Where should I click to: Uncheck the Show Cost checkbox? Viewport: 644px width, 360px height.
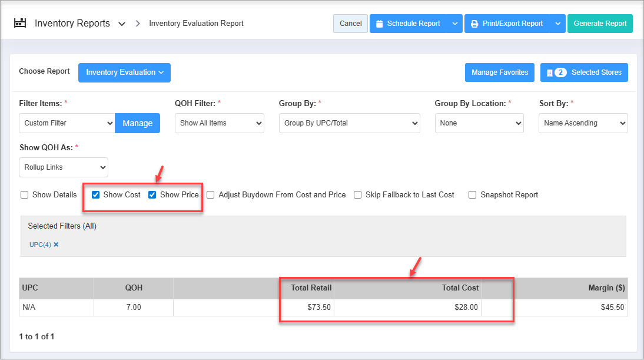click(96, 195)
